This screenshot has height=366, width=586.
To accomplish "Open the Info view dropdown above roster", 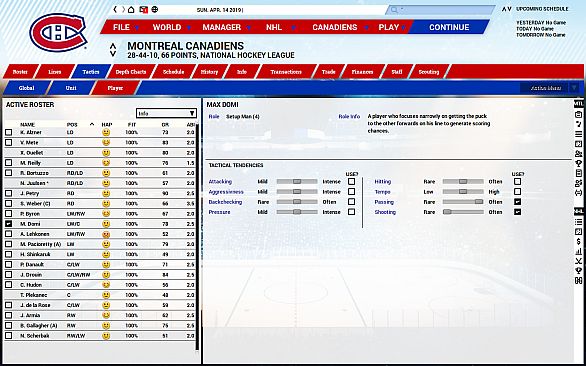I will [166, 113].
